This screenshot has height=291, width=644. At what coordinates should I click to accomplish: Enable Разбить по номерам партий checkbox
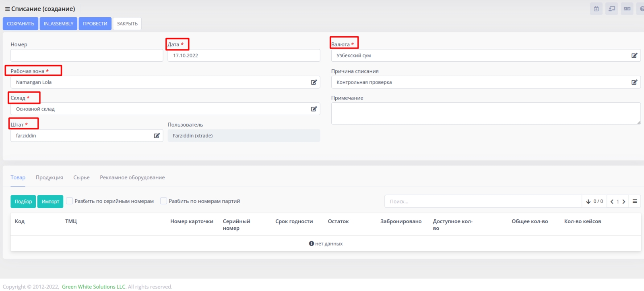pyautogui.click(x=163, y=201)
